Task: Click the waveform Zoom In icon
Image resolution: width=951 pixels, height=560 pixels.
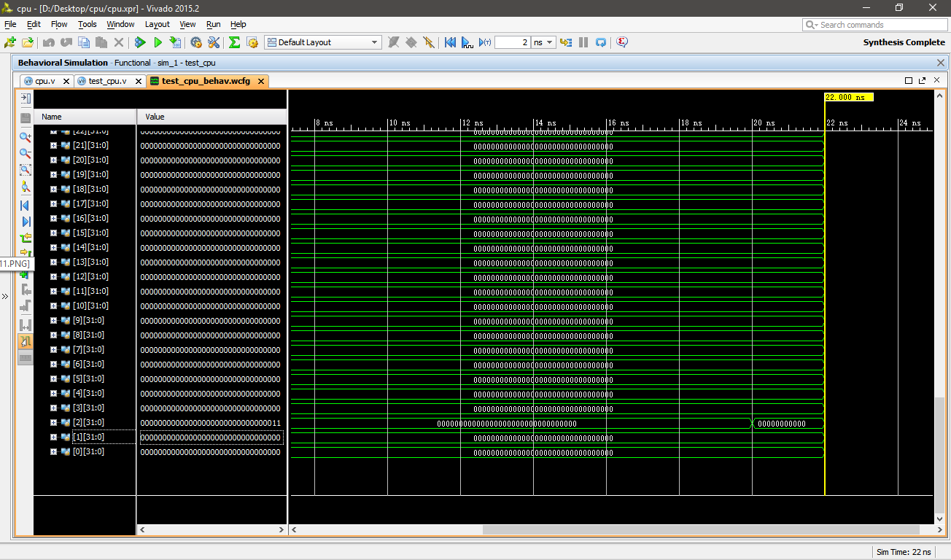Action: click(x=26, y=136)
